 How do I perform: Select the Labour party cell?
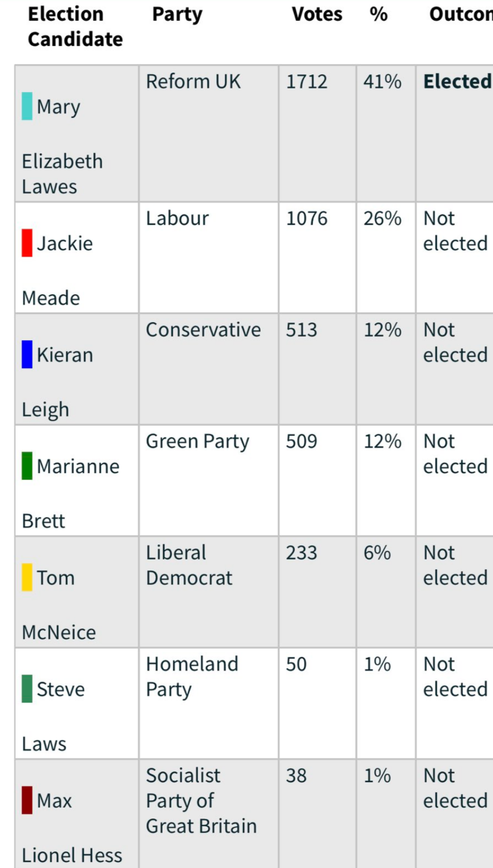(177, 218)
